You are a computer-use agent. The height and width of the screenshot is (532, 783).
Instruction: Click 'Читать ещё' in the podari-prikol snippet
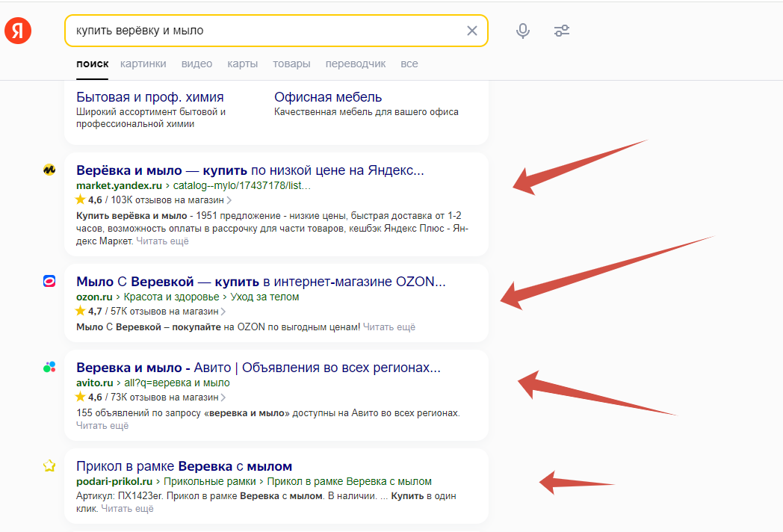(x=127, y=509)
